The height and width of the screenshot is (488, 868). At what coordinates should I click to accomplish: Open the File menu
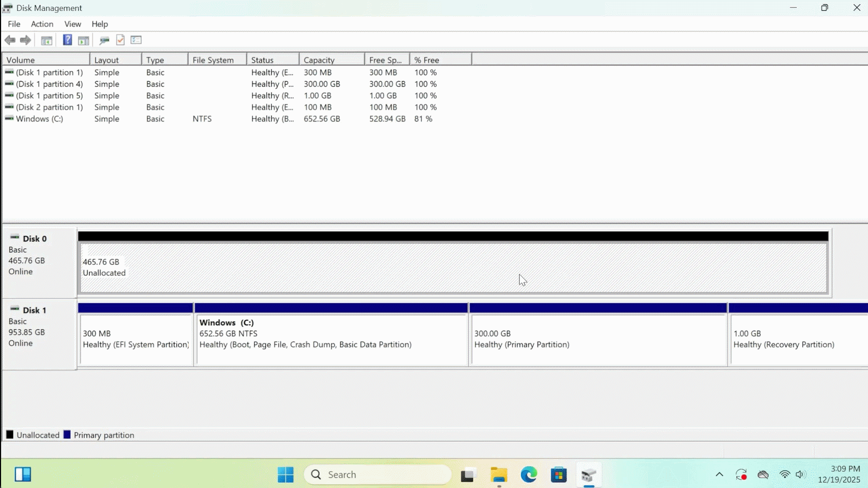pos(14,24)
